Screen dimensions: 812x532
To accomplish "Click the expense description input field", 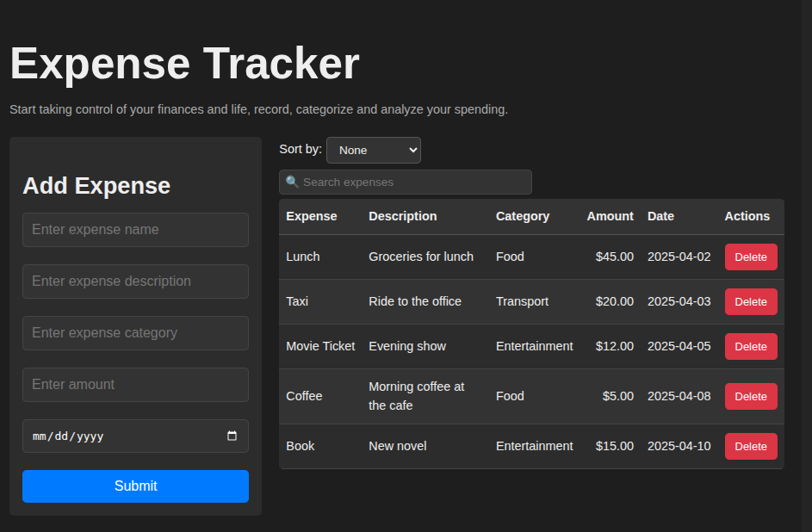I will click(x=135, y=281).
